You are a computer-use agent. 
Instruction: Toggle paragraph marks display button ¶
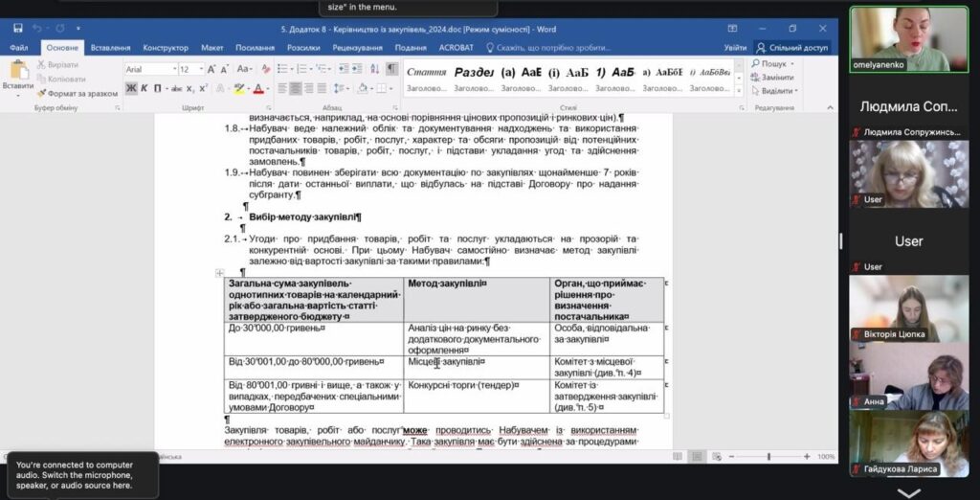(391, 69)
